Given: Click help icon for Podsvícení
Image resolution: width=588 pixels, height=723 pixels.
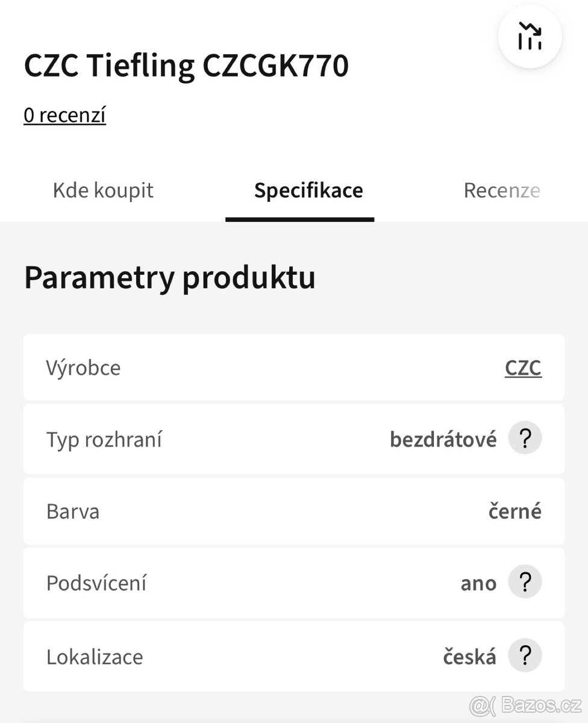Looking at the screenshot, I should [x=525, y=583].
